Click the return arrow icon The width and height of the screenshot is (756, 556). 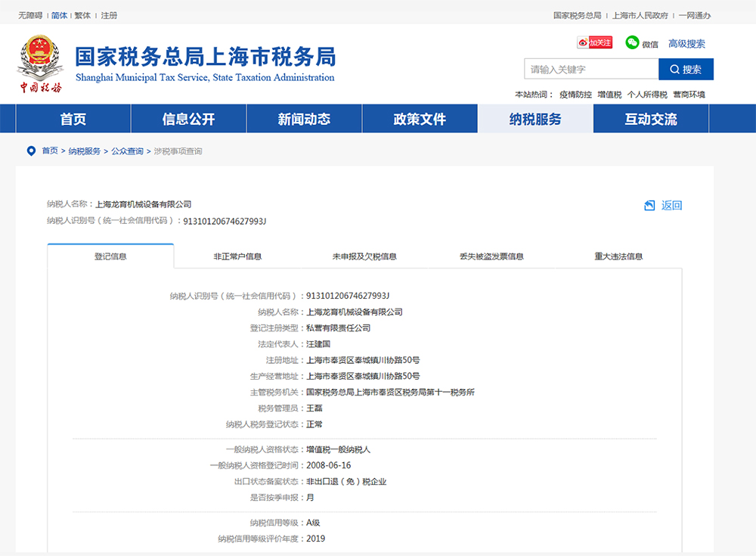coord(649,206)
